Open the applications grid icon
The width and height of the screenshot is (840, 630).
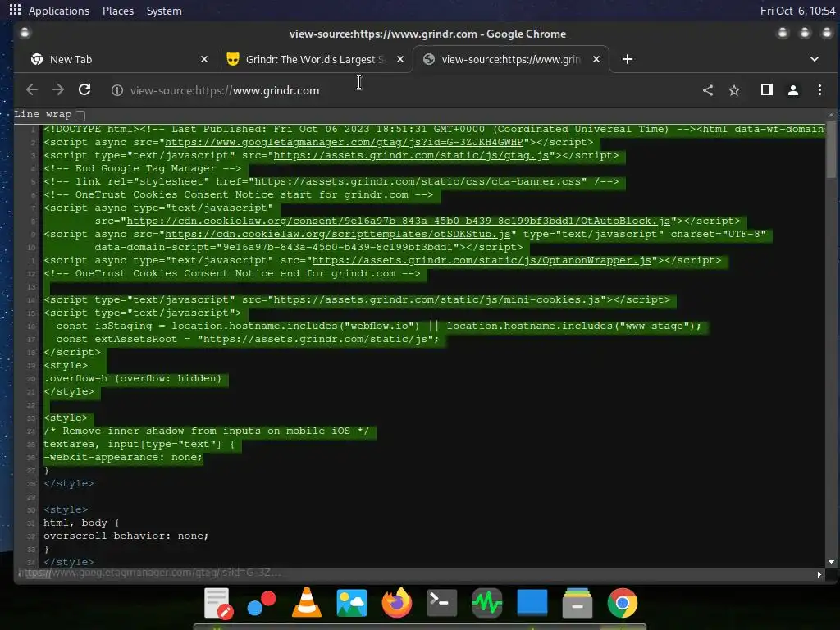pos(15,10)
